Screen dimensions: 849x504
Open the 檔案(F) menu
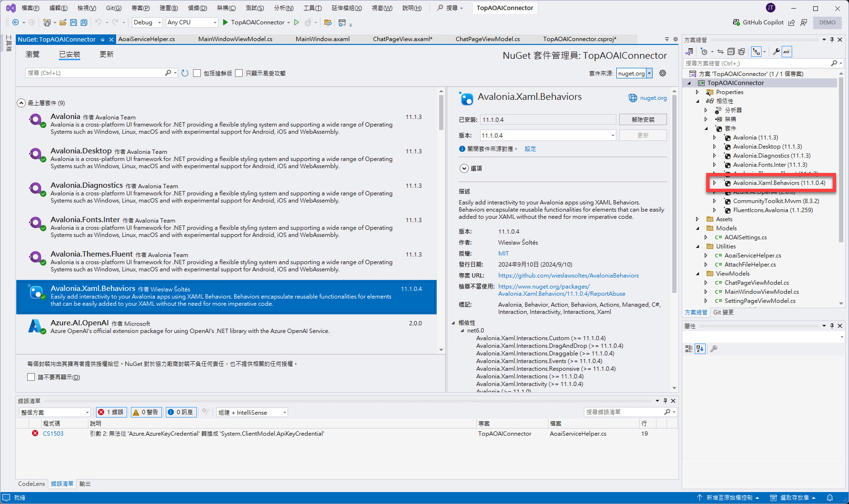click(31, 8)
